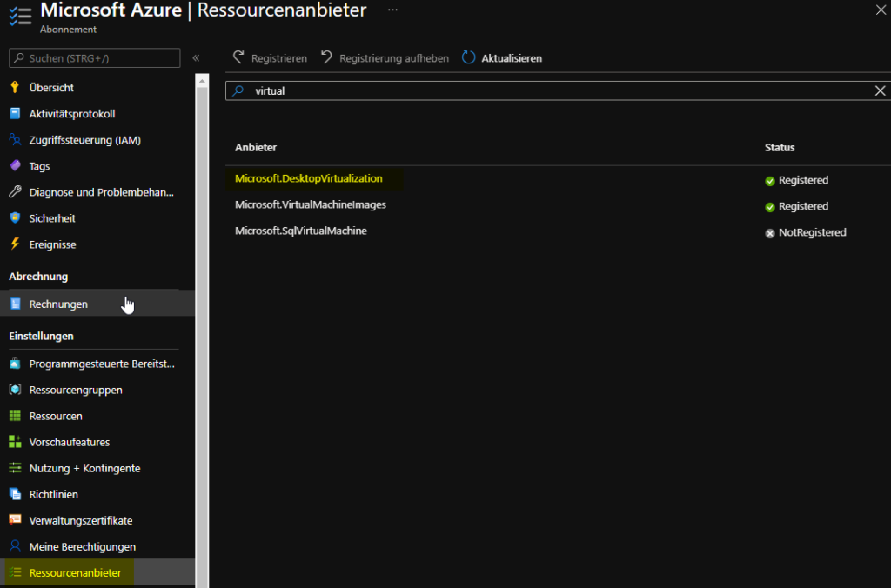The image size is (891, 588).
Task: Click the Programmgesteuerte Bereitstellung bag icon
Action: coord(15,364)
